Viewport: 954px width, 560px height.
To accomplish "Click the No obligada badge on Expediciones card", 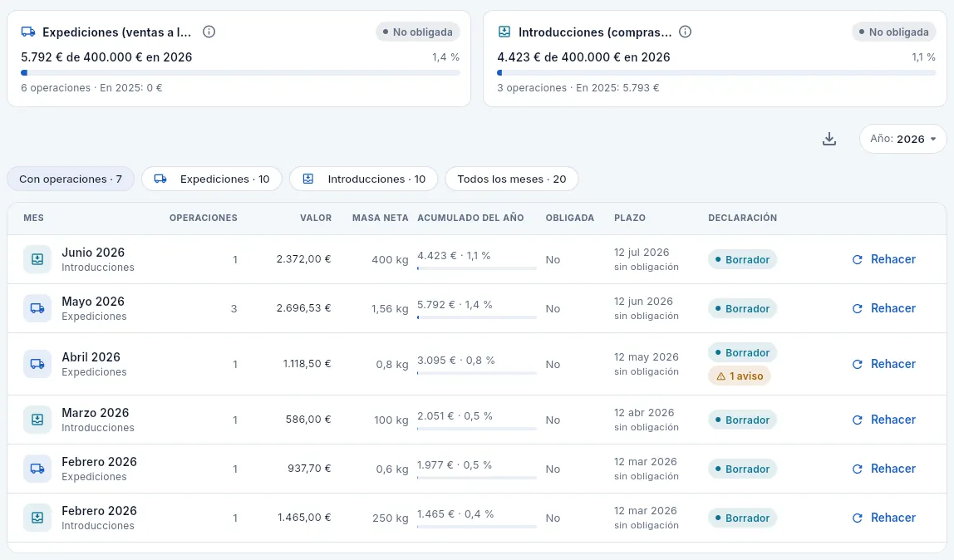I will (418, 32).
